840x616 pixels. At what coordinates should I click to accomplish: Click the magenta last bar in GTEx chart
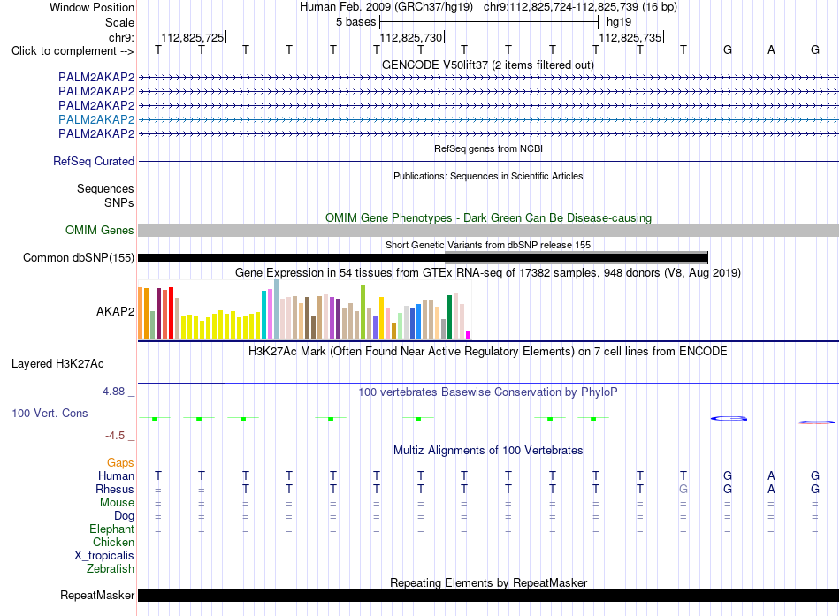(x=469, y=335)
